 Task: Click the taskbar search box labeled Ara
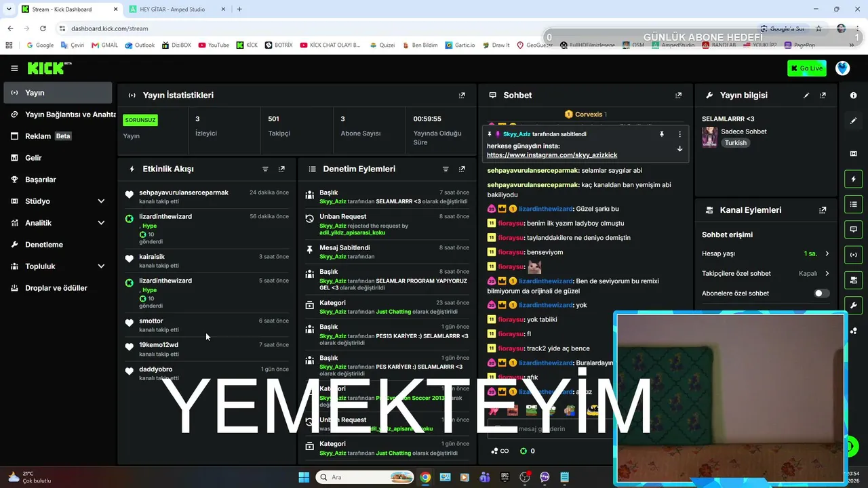[365, 477]
